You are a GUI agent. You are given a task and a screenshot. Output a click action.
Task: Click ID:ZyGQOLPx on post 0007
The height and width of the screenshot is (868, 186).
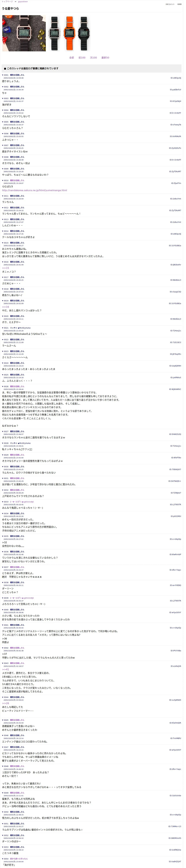(175, 148)
